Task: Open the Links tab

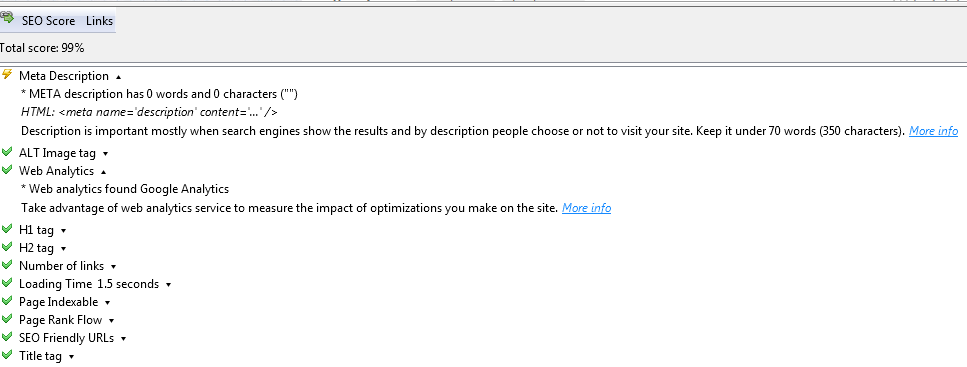Action: click(99, 21)
